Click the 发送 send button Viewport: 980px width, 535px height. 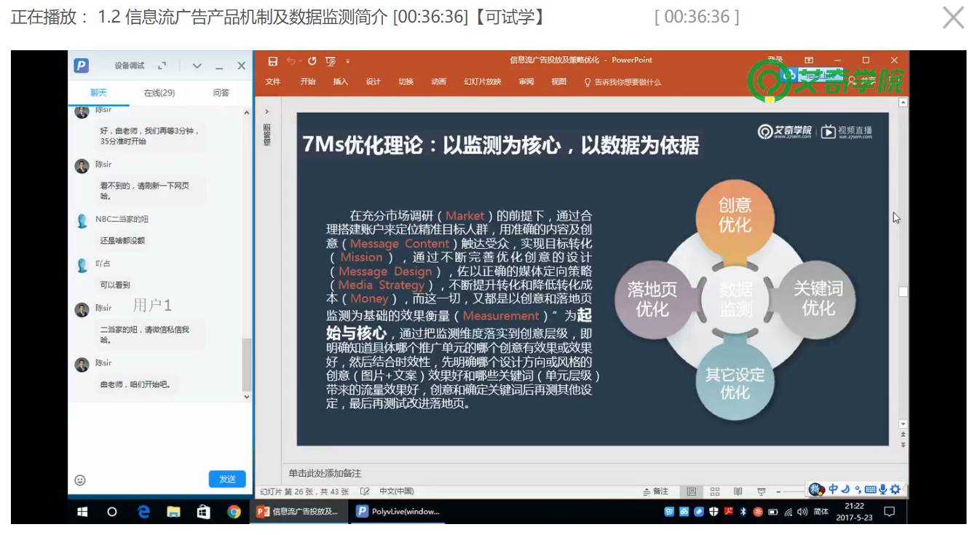(x=227, y=479)
